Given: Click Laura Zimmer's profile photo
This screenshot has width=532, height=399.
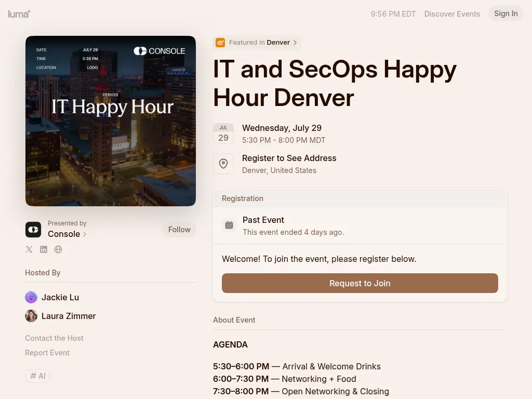Looking at the screenshot, I should (x=31, y=316).
